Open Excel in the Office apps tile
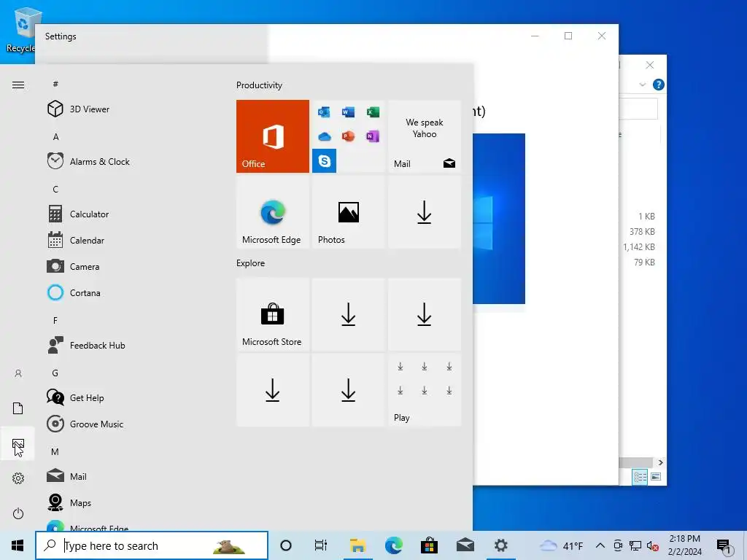The height and width of the screenshot is (560, 747). coord(373,112)
